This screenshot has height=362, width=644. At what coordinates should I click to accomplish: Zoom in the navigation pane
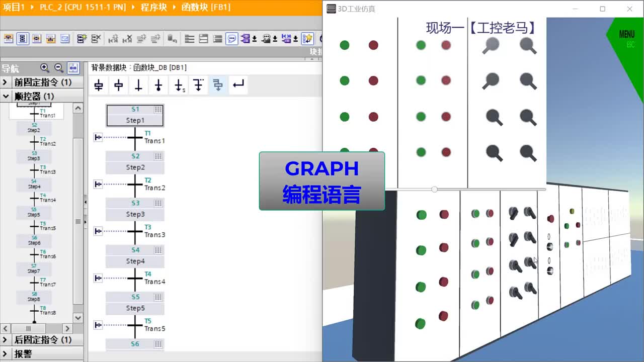(x=45, y=68)
